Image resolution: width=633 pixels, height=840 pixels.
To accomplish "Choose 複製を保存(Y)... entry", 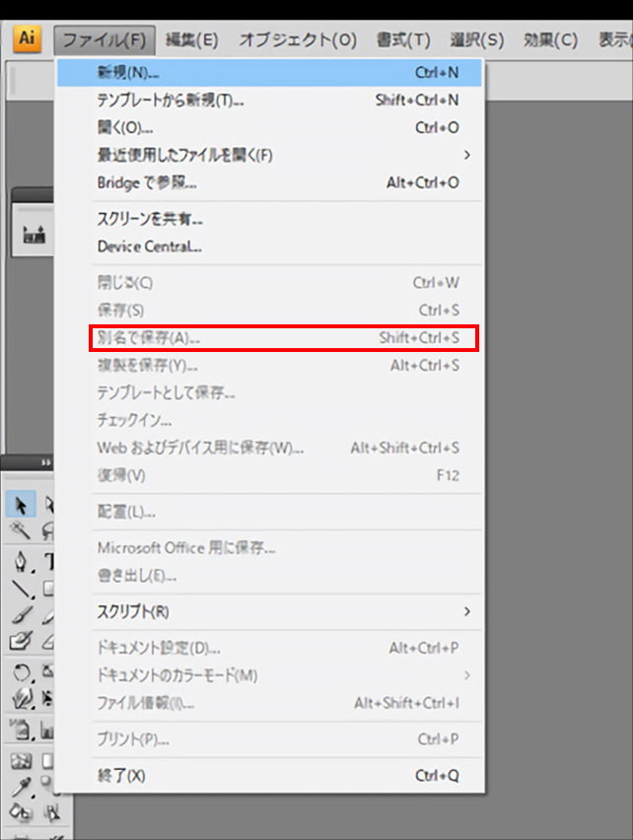I will pyautogui.click(x=269, y=366).
